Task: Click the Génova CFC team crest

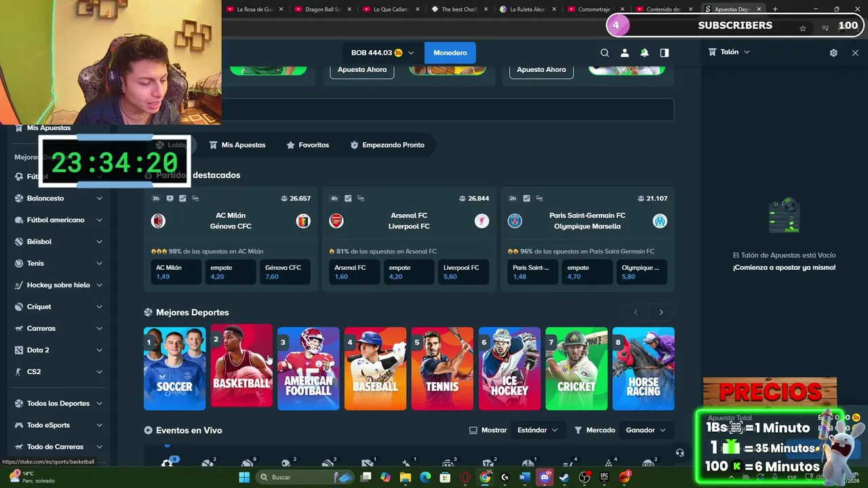Action: [303, 221]
